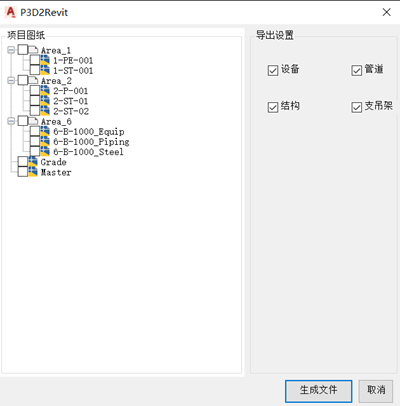Viewport: 400px width, 406px height.
Task: Click the drawing icon next to 2-P-001
Action: tap(45, 90)
